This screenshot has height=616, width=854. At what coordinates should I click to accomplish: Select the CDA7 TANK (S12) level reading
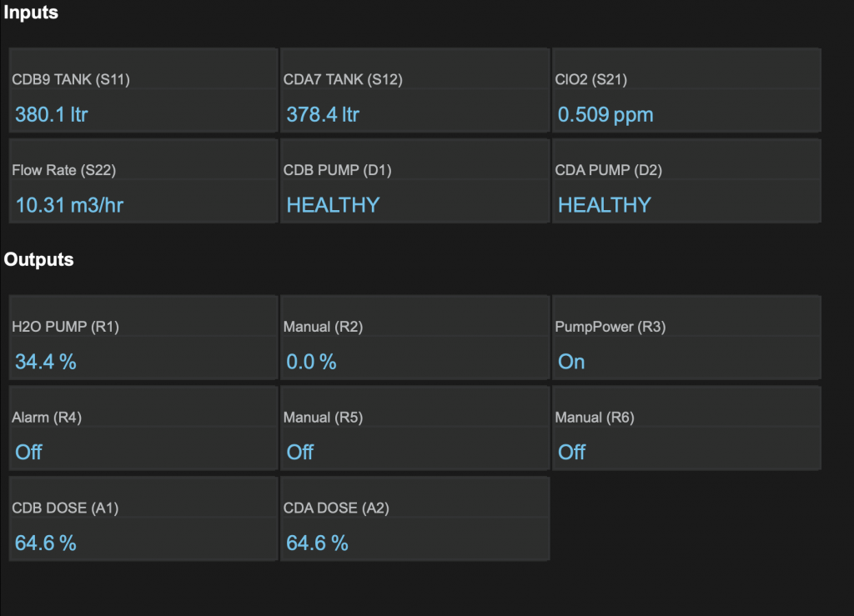[323, 114]
